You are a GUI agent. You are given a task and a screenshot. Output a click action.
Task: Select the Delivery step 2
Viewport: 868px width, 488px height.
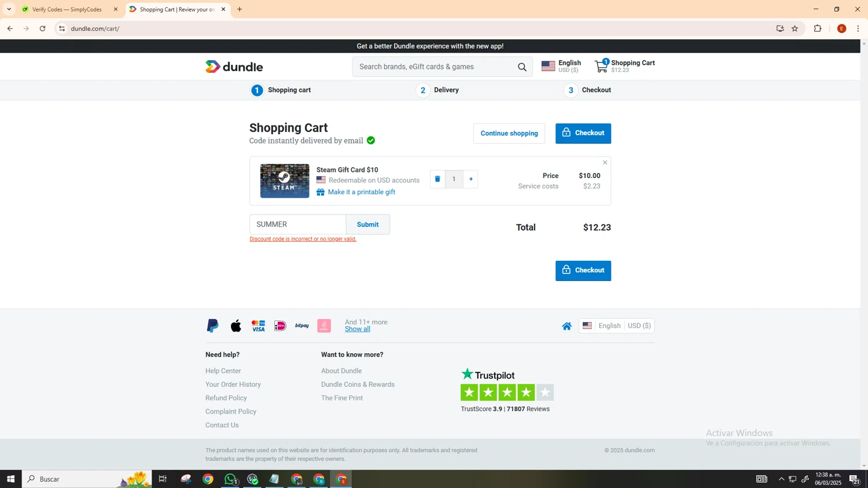point(438,90)
